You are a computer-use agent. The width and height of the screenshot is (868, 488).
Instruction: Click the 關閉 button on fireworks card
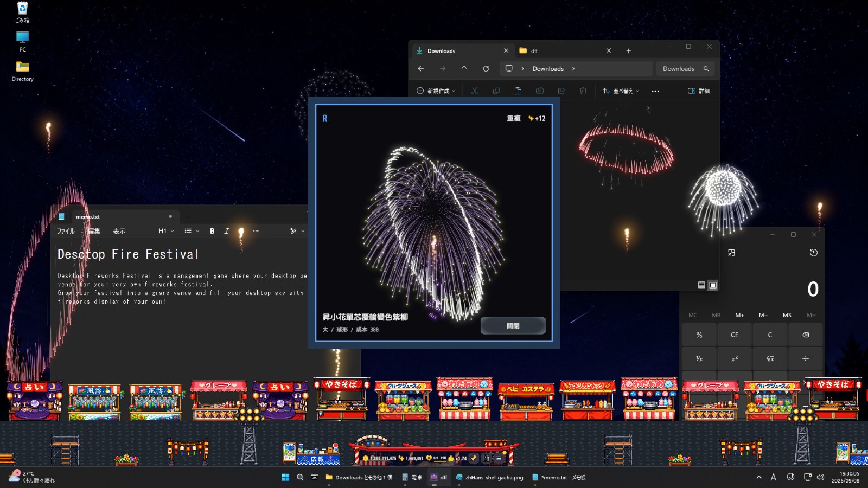pyautogui.click(x=513, y=326)
